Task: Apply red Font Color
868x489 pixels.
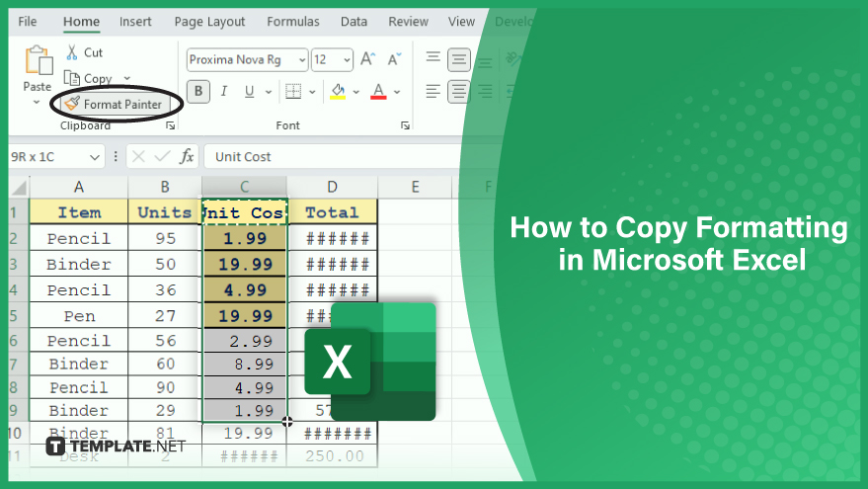Action: click(x=378, y=91)
